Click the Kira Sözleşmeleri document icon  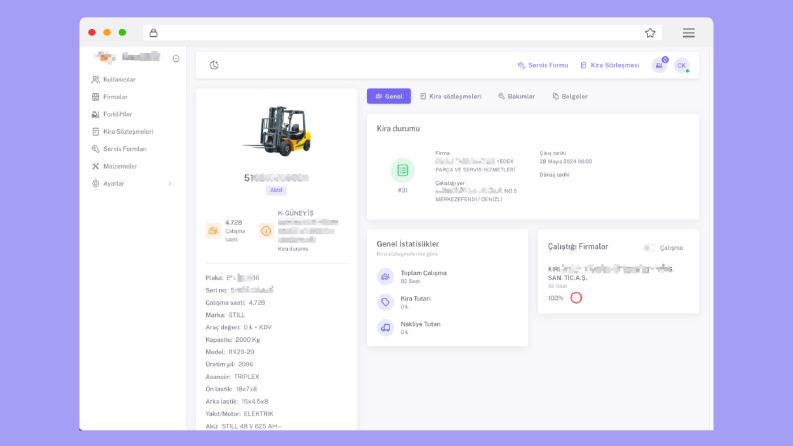(95, 131)
